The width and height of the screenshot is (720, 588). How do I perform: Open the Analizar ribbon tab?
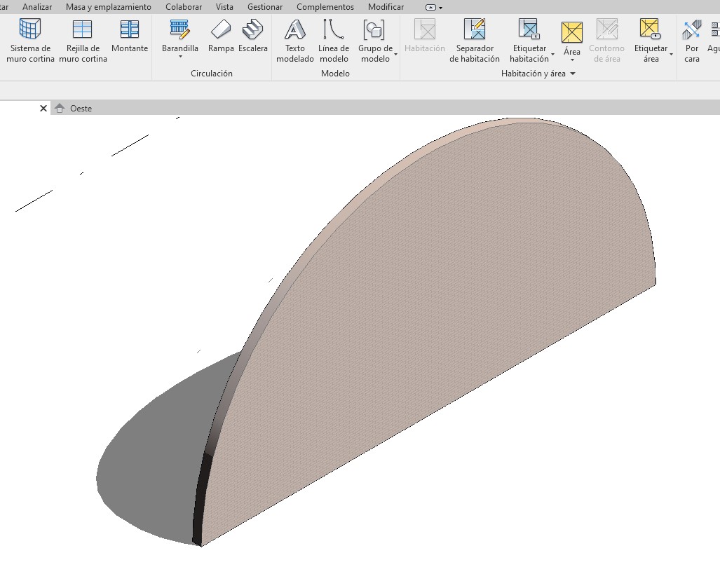tap(37, 7)
